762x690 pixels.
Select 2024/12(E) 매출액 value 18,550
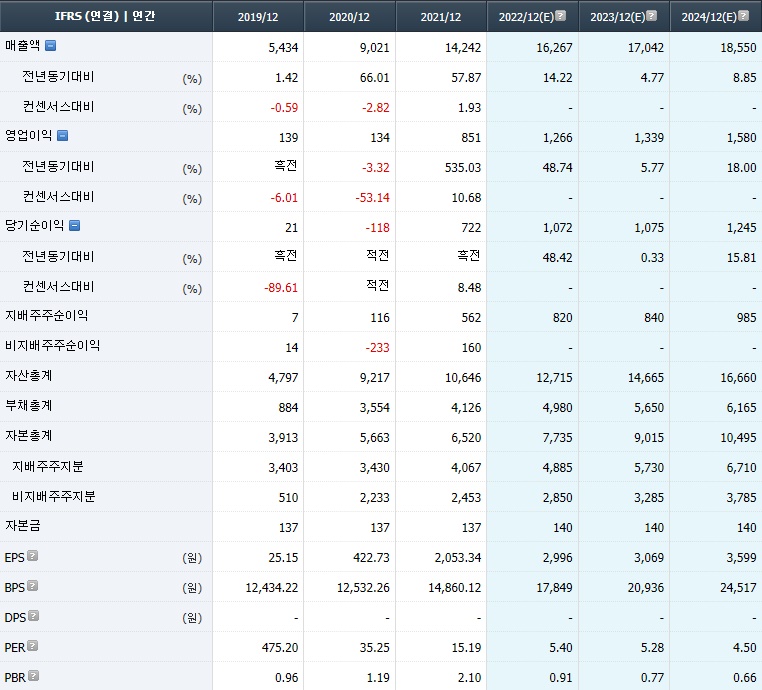(739, 48)
